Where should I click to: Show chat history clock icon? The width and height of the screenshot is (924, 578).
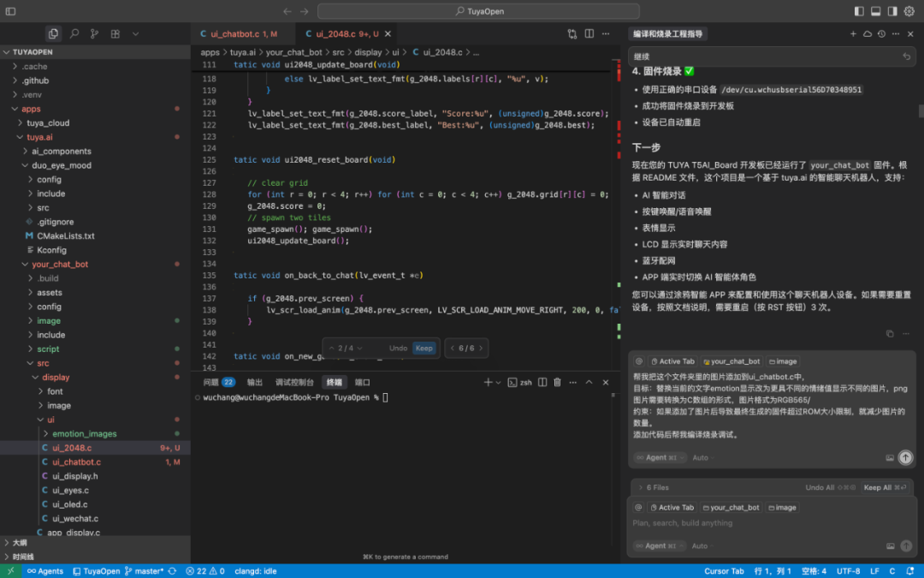pyautogui.click(x=881, y=33)
